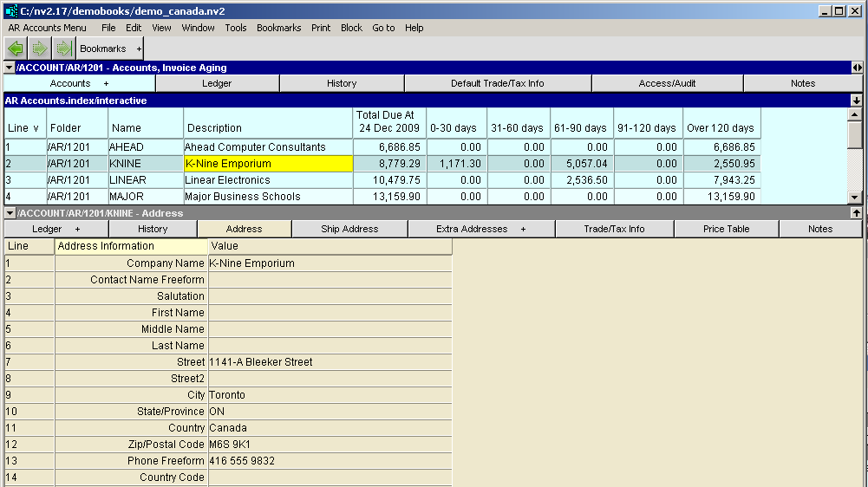This screenshot has width=868, height=487.
Task: Select the Linear Electronics description cell
Action: pyautogui.click(x=268, y=180)
